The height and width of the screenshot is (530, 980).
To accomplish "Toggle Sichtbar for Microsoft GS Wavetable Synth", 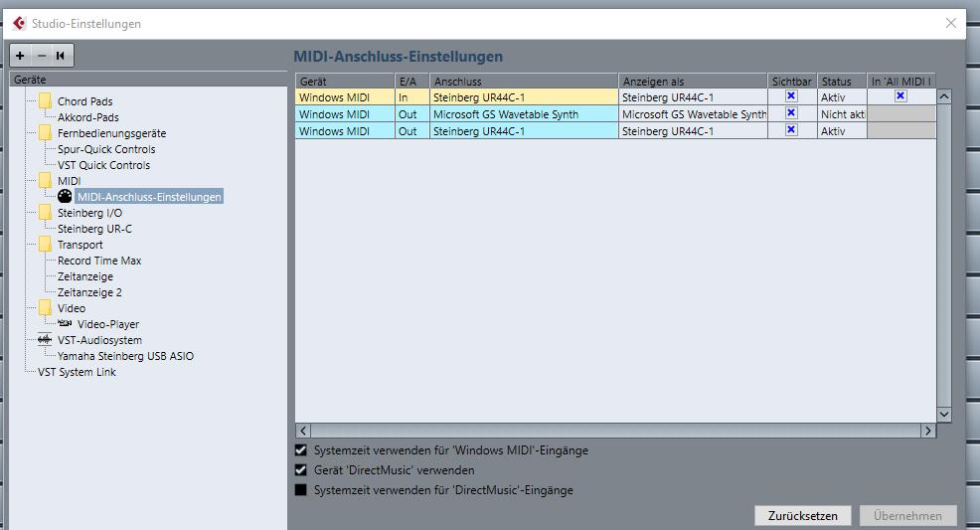I will pyautogui.click(x=791, y=113).
